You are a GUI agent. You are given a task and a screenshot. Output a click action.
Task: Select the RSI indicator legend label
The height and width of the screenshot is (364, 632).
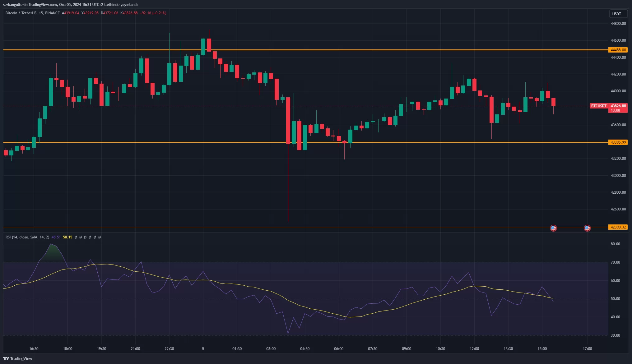pos(27,237)
